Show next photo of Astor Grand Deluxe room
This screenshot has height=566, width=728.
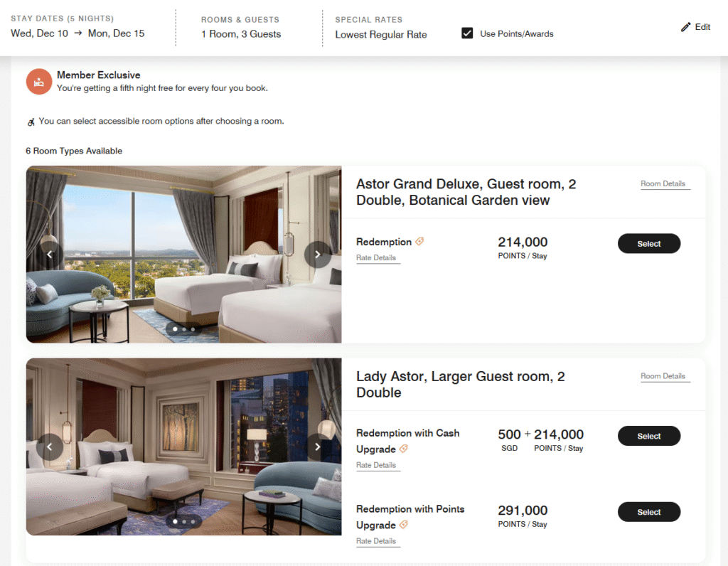tap(318, 254)
